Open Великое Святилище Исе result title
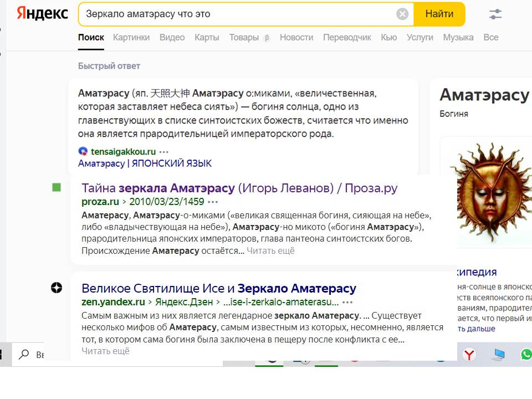532x399 pixels. 219,288
